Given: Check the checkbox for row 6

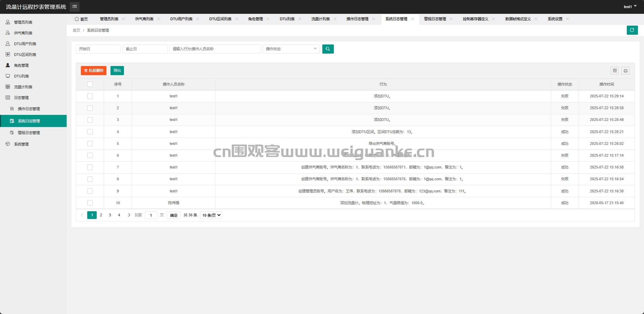Looking at the screenshot, I should pos(90,155).
